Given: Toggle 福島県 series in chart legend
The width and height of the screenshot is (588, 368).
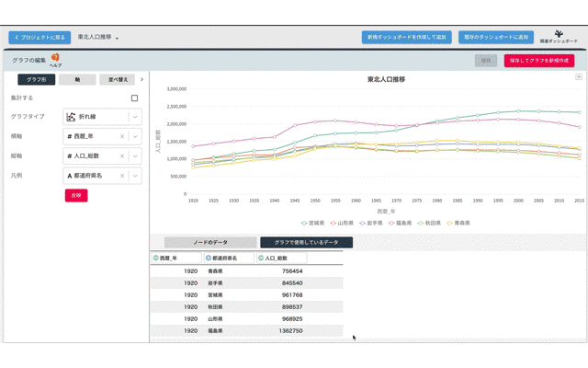Looking at the screenshot, I should (399, 223).
